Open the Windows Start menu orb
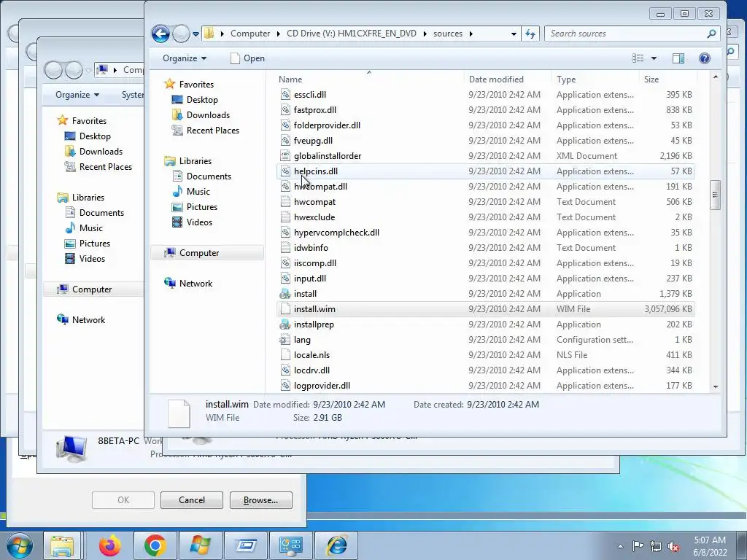This screenshot has height=560, width=747. click(x=19, y=545)
